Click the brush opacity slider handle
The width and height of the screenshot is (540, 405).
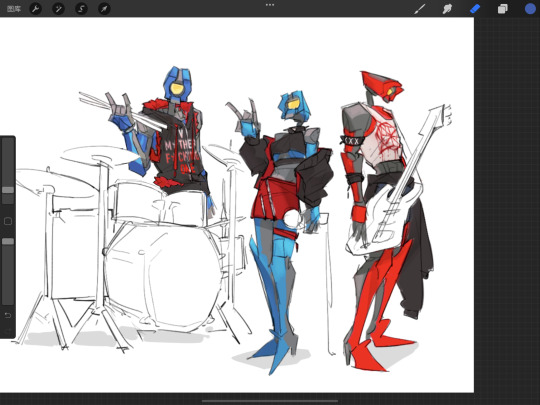pos(8,241)
